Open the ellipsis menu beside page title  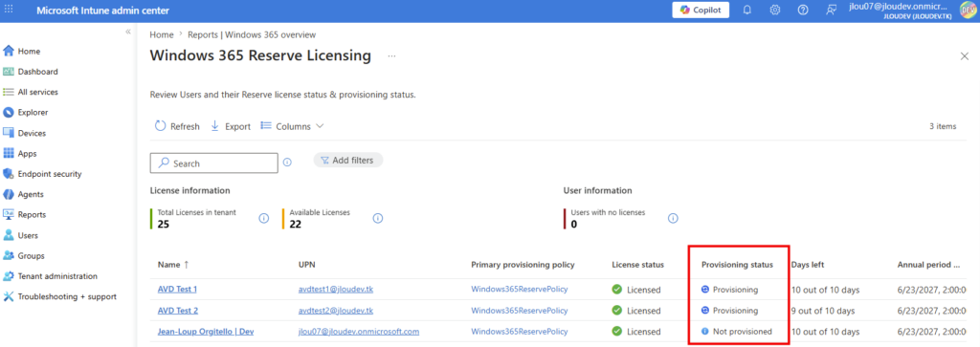tap(391, 56)
